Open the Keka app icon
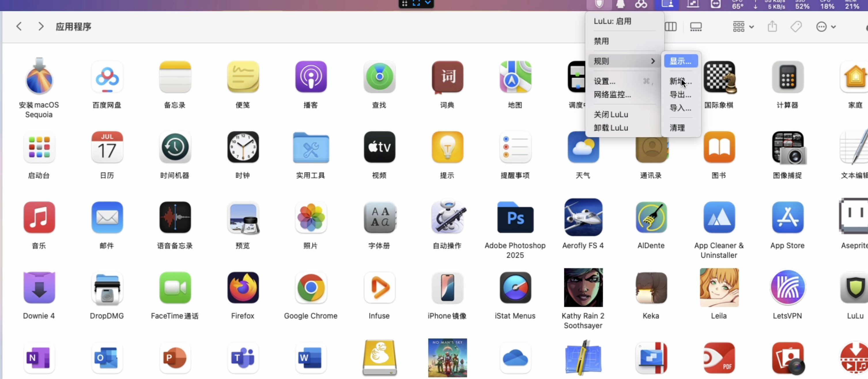This screenshot has width=868, height=379. pyautogui.click(x=651, y=288)
